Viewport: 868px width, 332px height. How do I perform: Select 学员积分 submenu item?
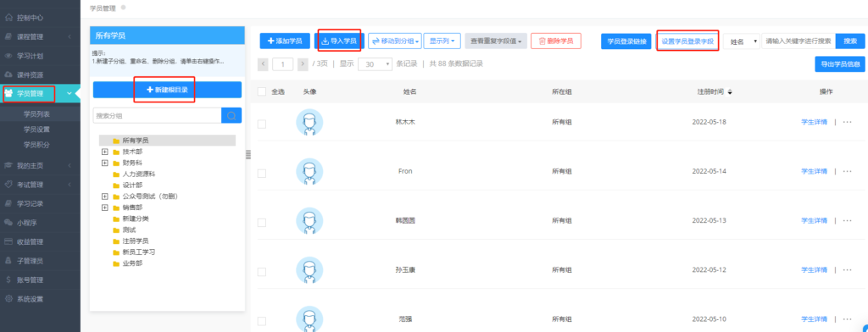pos(37,145)
